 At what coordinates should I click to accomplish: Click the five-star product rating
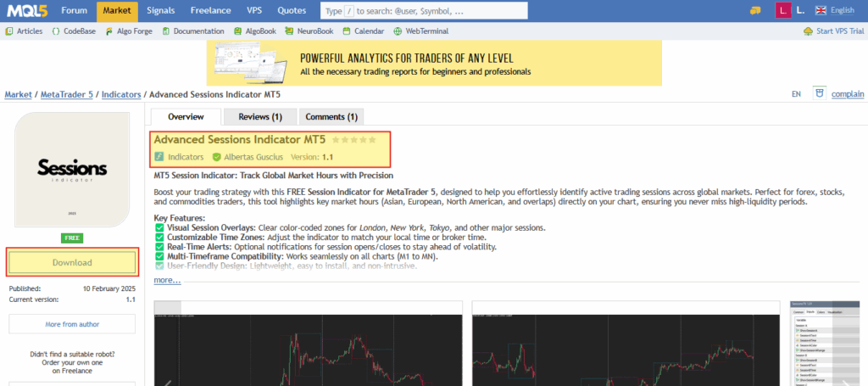(x=353, y=139)
